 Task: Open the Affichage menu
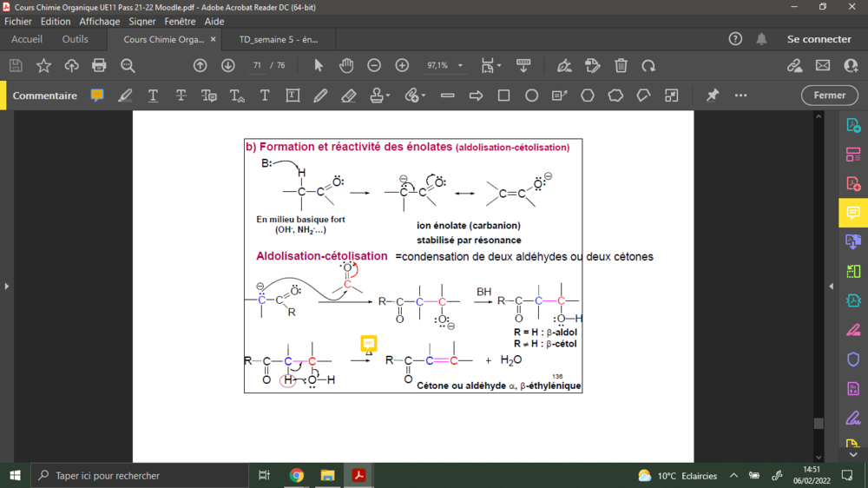100,22
